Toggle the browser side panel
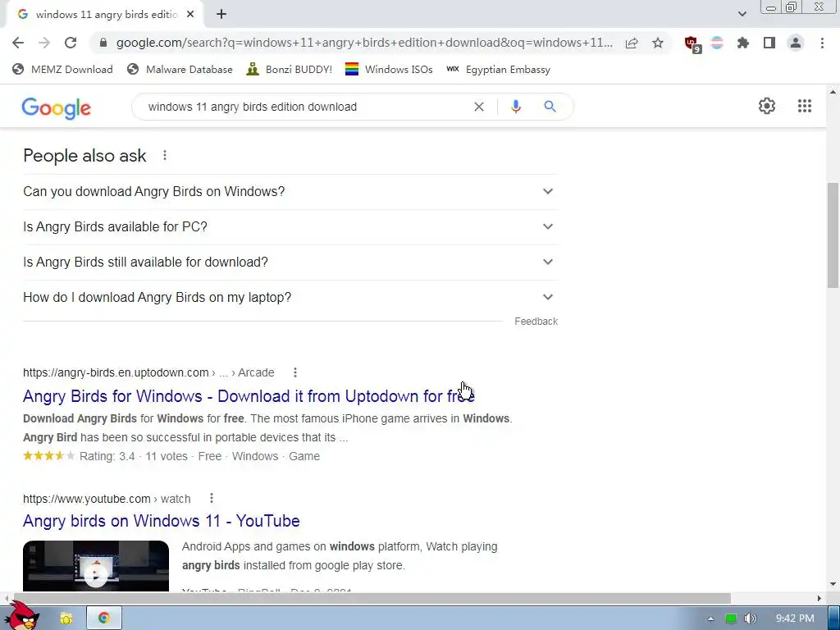Screen dimensions: 840x630 [x=769, y=43]
